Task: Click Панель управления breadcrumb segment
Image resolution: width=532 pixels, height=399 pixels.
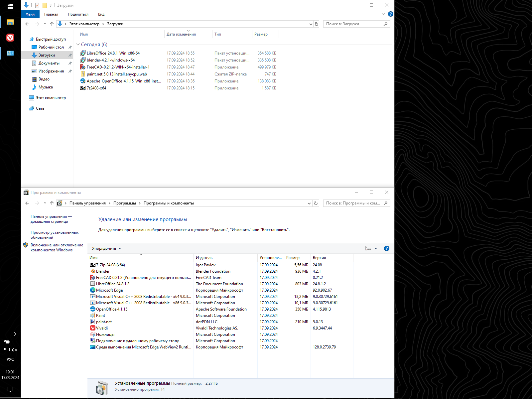Action: [87, 203]
